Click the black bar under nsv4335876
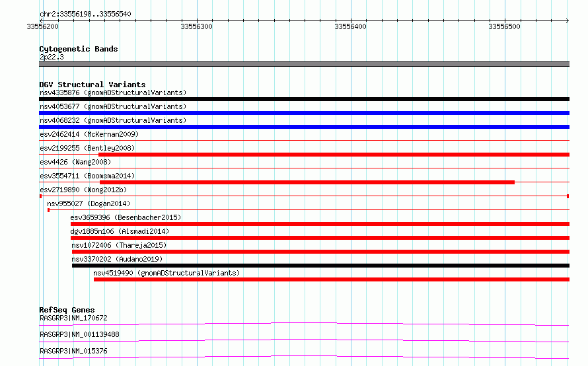Viewport: 588px width, 366px height. [304, 99]
